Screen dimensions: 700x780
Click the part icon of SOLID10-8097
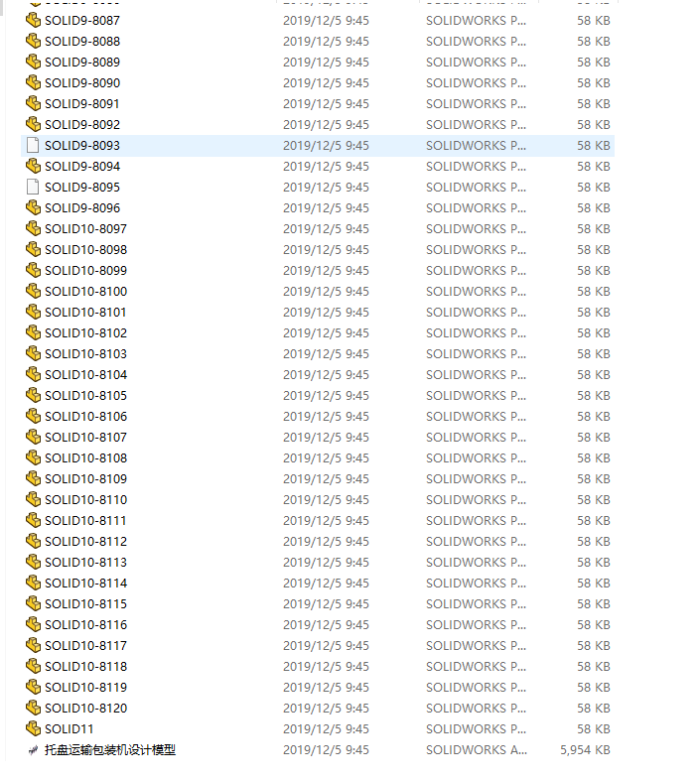[x=33, y=229]
